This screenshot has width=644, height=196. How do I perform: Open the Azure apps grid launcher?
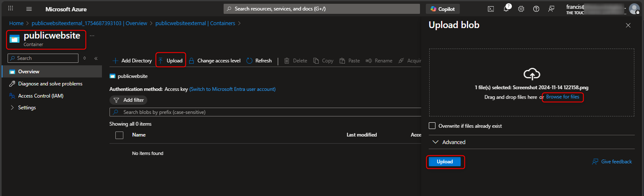click(10, 9)
